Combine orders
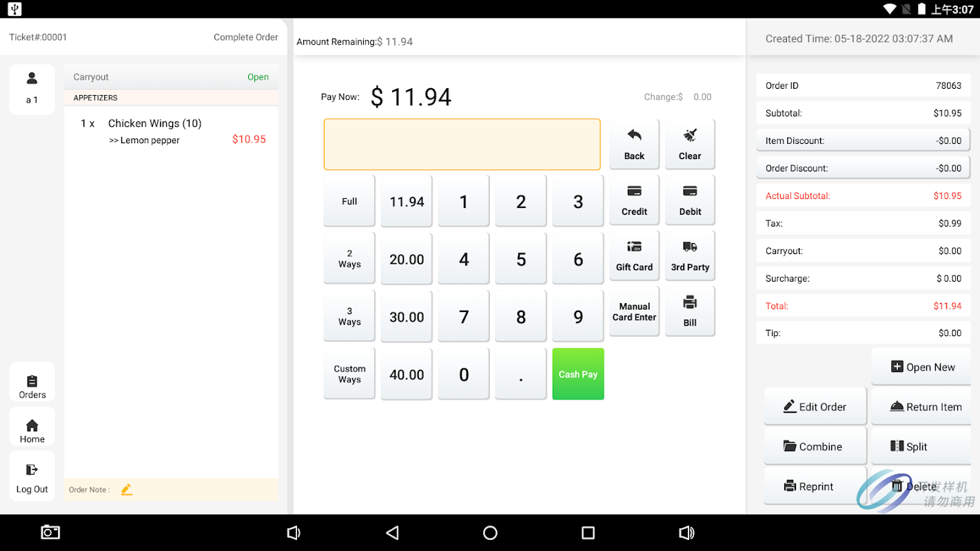Screen dimensions: 980x551 [815, 446]
